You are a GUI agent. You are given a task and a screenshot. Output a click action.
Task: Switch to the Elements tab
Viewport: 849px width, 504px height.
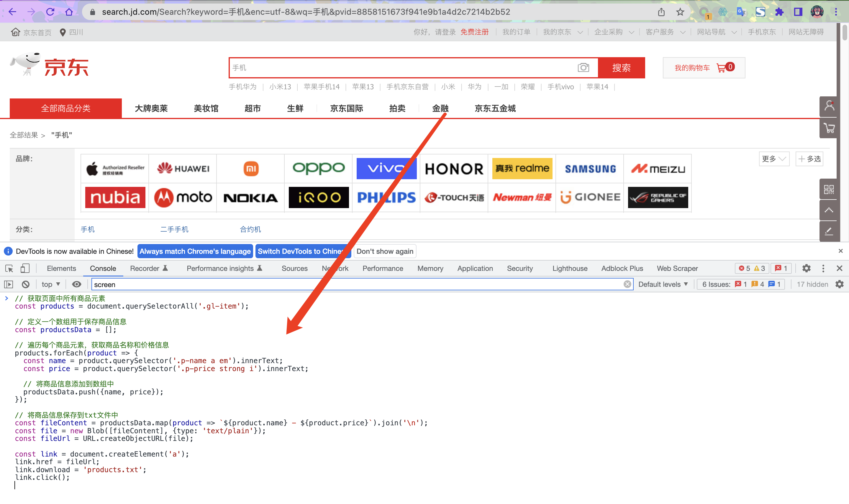(x=61, y=269)
